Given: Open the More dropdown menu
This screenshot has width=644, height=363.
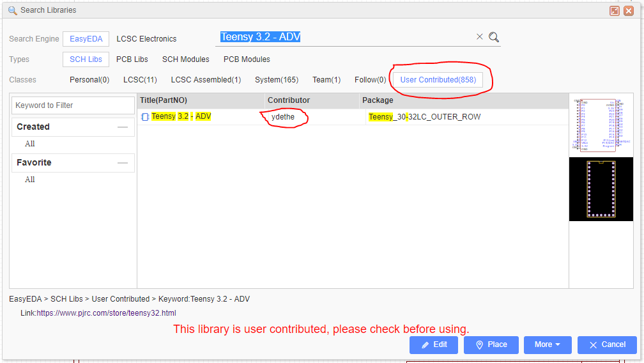Looking at the screenshot, I should coord(548,345).
